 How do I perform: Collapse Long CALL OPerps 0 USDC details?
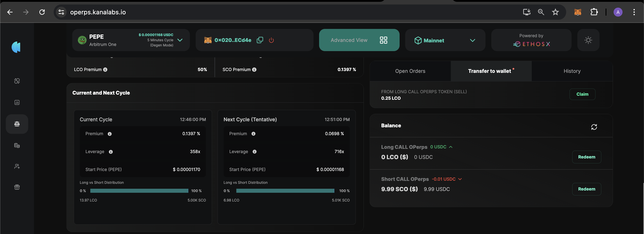click(x=451, y=147)
